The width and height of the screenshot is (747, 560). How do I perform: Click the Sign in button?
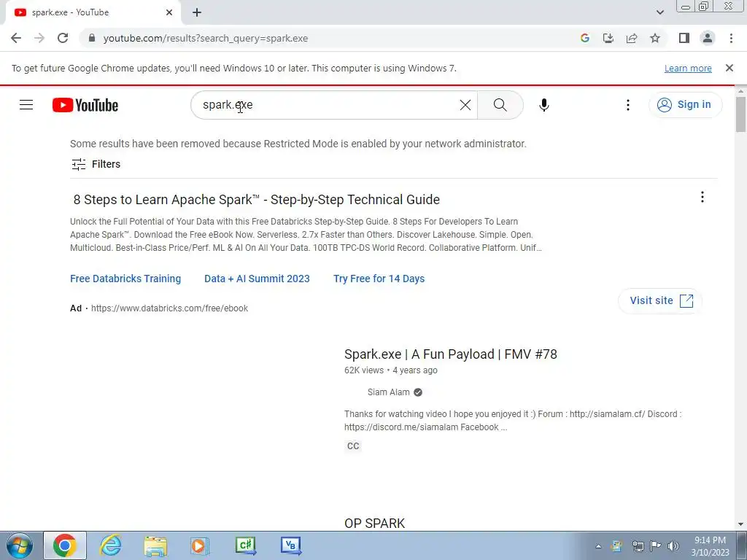coord(685,105)
